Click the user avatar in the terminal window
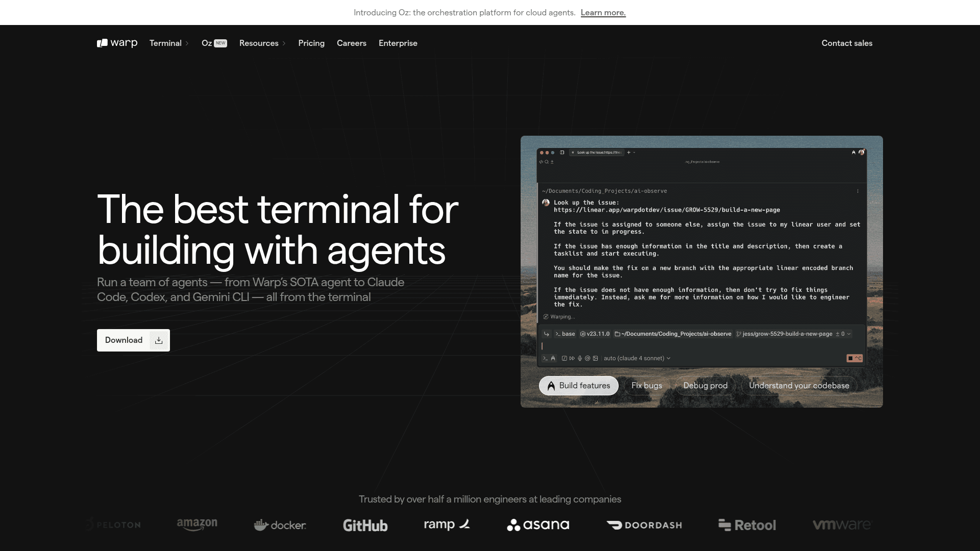 click(862, 152)
